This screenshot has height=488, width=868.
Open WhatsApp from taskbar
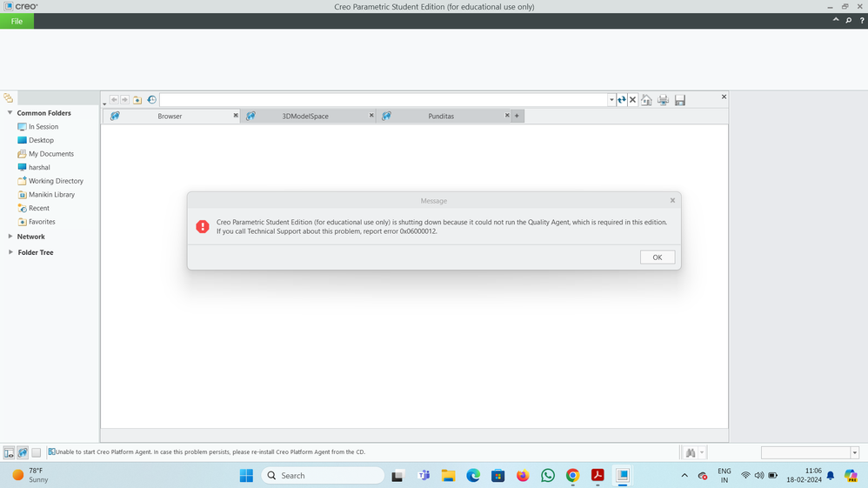547,475
